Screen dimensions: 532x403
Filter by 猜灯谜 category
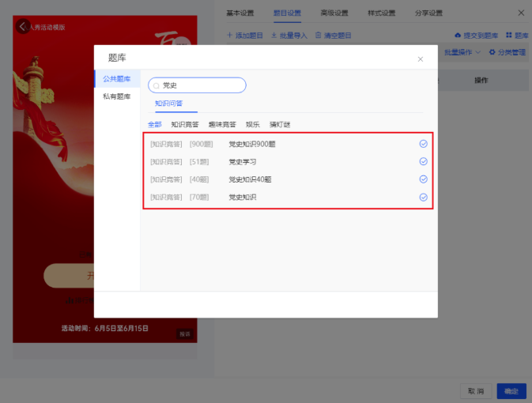pos(280,125)
